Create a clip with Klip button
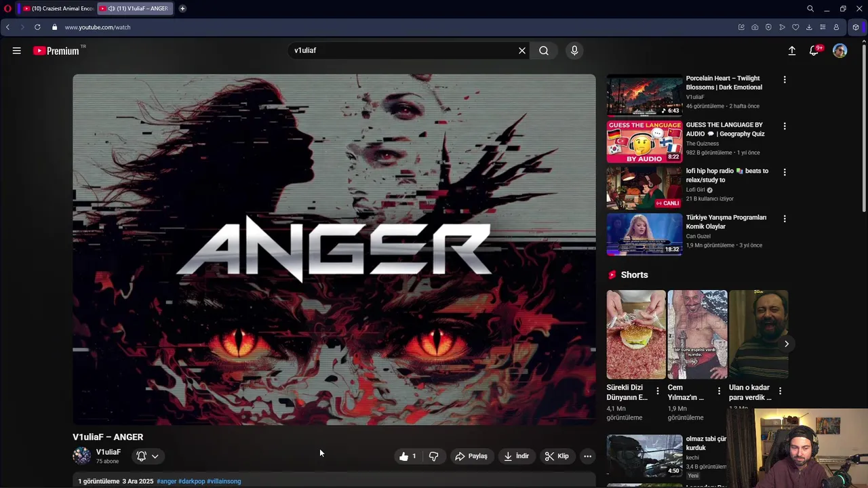This screenshot has width=868, height=488. point(557,456)
